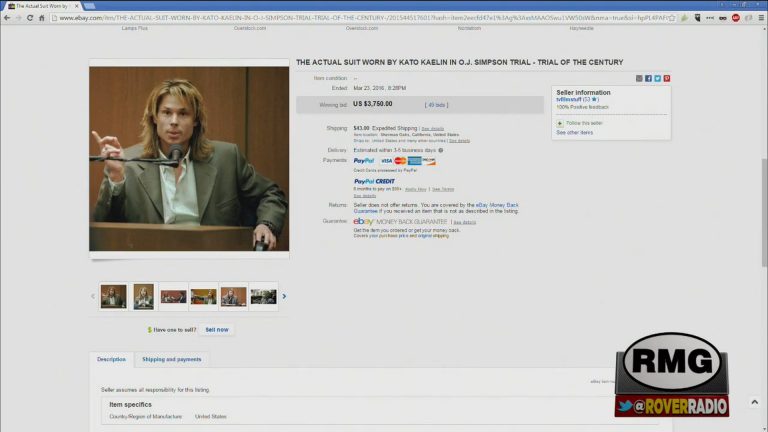Screen dimensions: 768x432
Task: Share listing on Facebook
Action: pos(648,78)
